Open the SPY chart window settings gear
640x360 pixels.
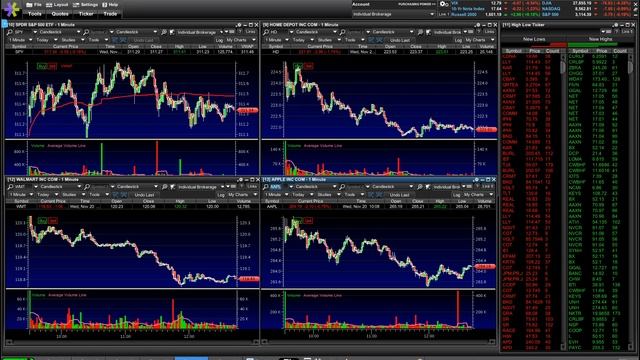tap(239, 25)
